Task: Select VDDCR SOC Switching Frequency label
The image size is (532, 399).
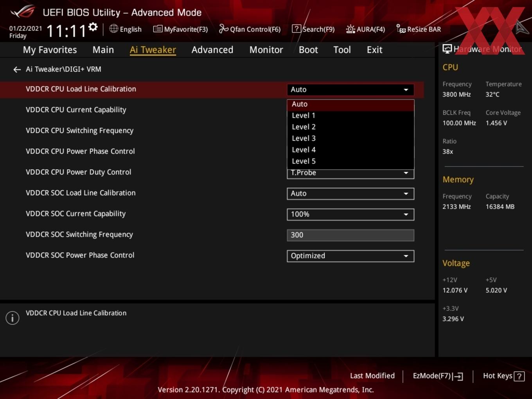Action: [x=79, y=234]
